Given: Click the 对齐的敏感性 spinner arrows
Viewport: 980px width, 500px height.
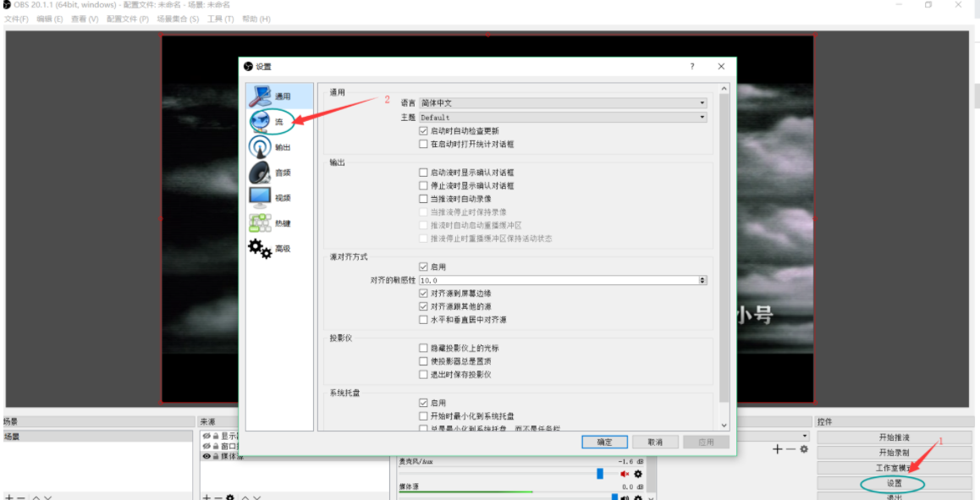Looking at the screenshot, I should pos(702,281).
